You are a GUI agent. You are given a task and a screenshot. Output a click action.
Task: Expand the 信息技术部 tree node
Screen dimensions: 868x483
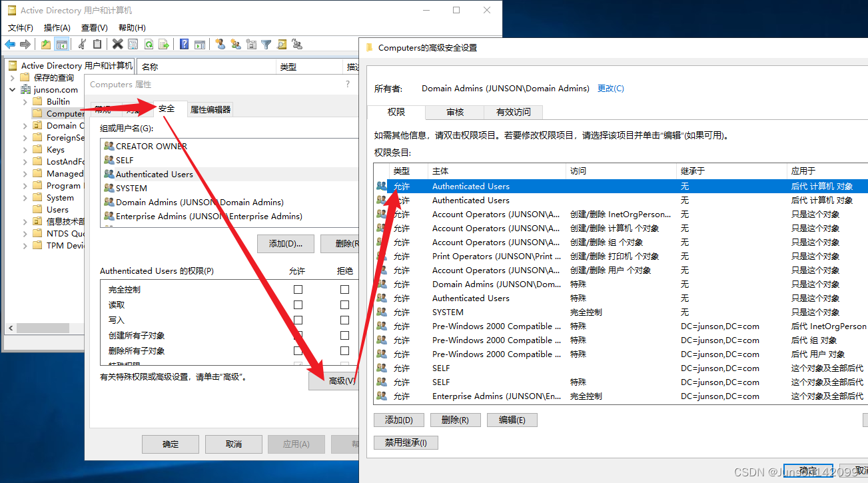click(25, 221)
